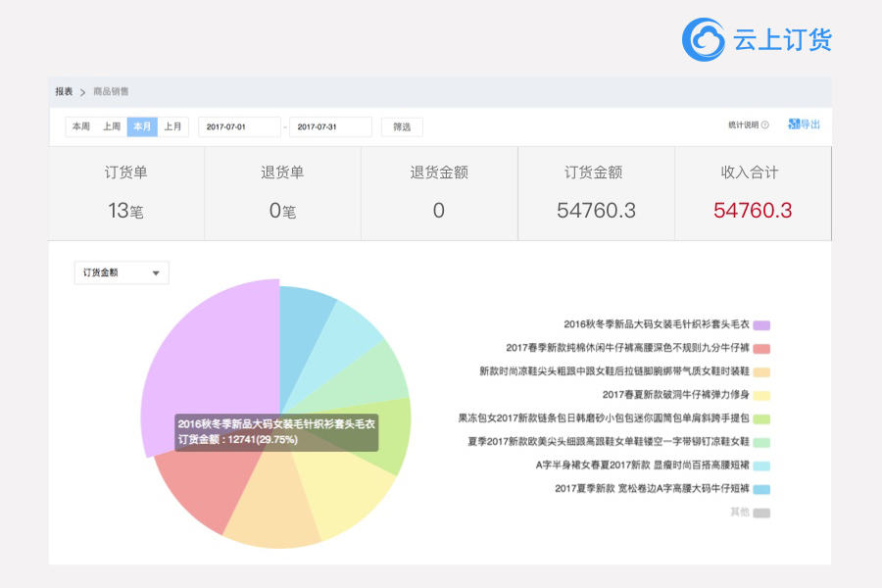882x588 pixels.
Task: Click the orange legend swatch for 新款时尚凉鞋
Action: coord(761,372)
